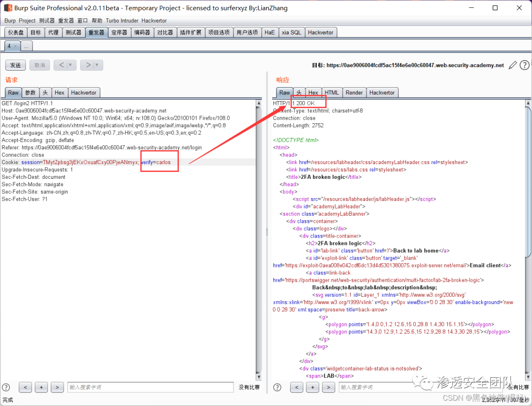Select the request Raw tab
The image size is (532, 406).
(x=13, y=93)
